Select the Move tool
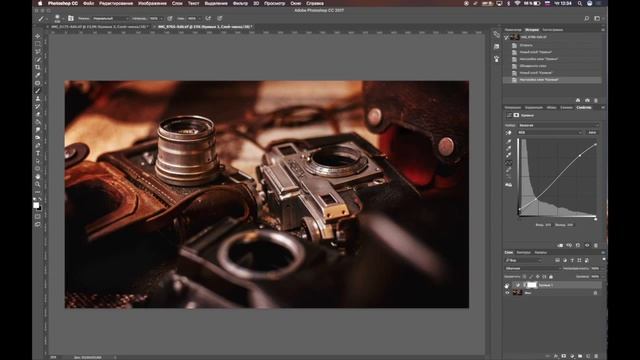 click(x=38, y=36)
